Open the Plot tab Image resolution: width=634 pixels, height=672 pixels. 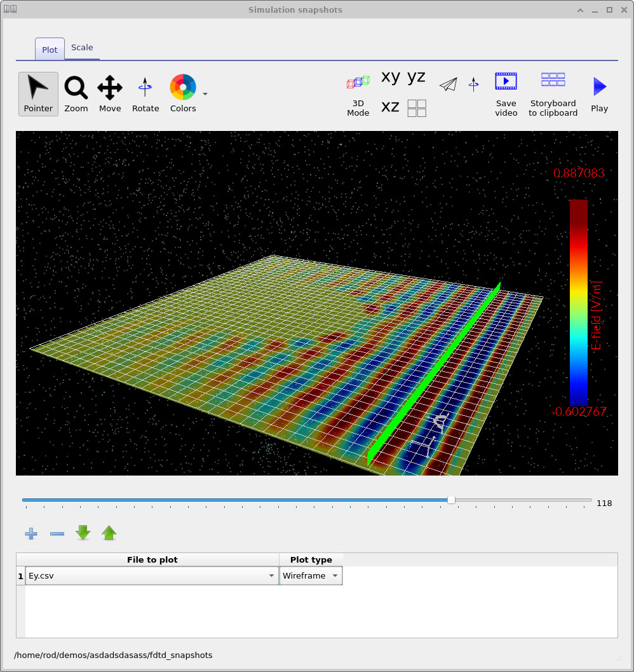point(50,50)
